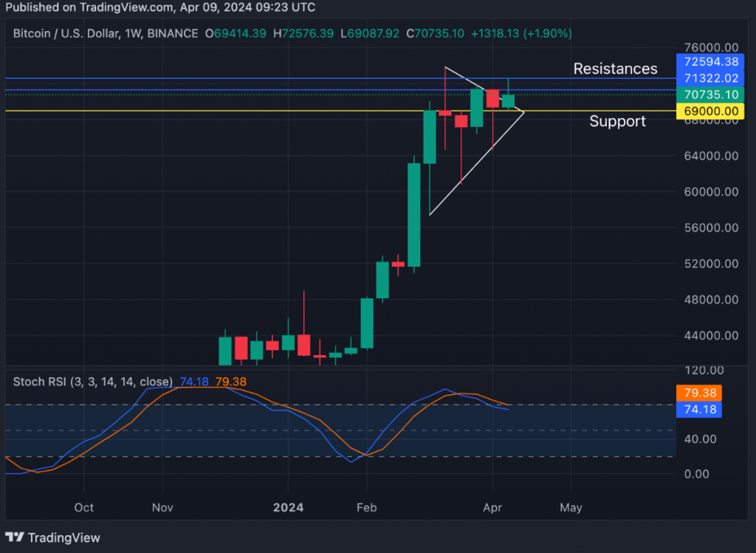Select the Support text annotation
This screenshot has width=756, height=553.
pyautogui.click(x=617, y=121)
